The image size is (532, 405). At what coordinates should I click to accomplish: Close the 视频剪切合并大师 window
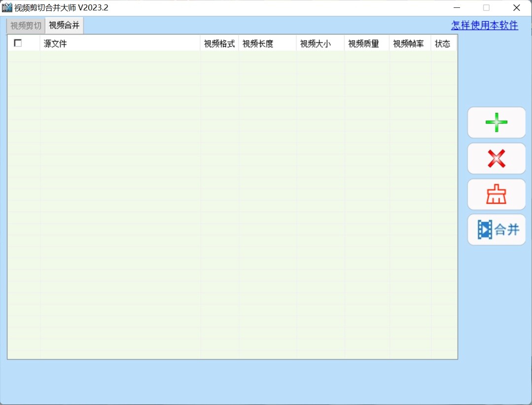point(516,7)
